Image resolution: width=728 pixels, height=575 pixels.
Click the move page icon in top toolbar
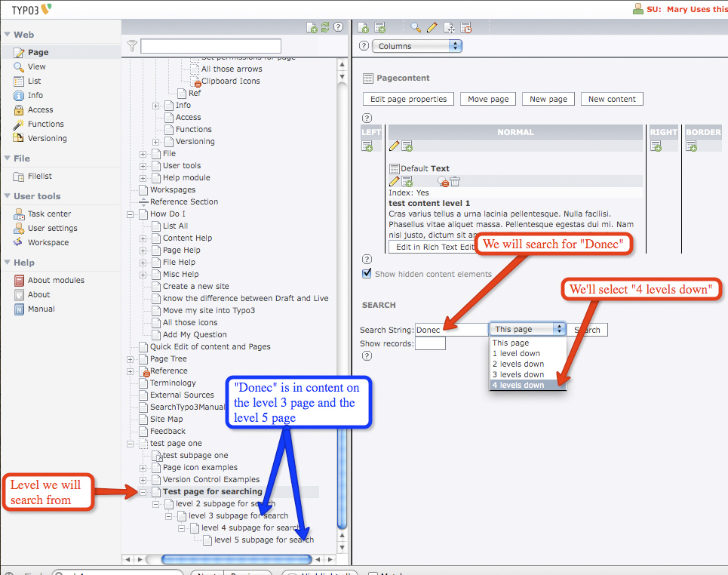(x=449, y=28)
